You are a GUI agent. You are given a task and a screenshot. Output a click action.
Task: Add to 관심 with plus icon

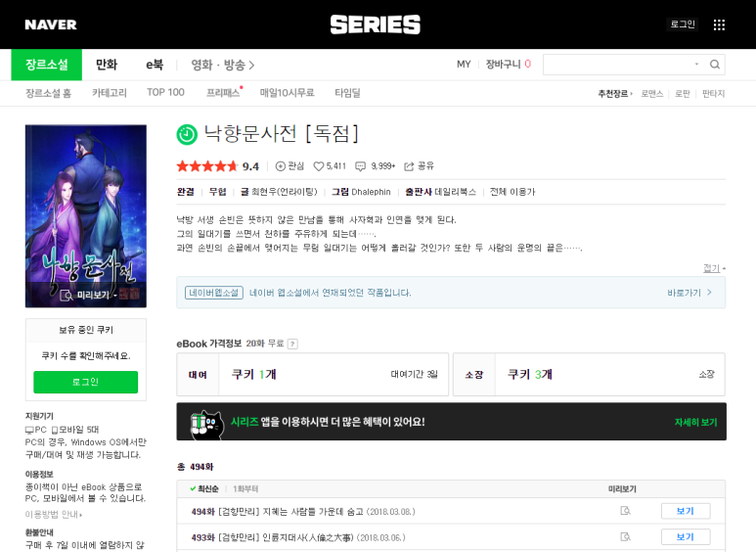click(x=280, y=166)
